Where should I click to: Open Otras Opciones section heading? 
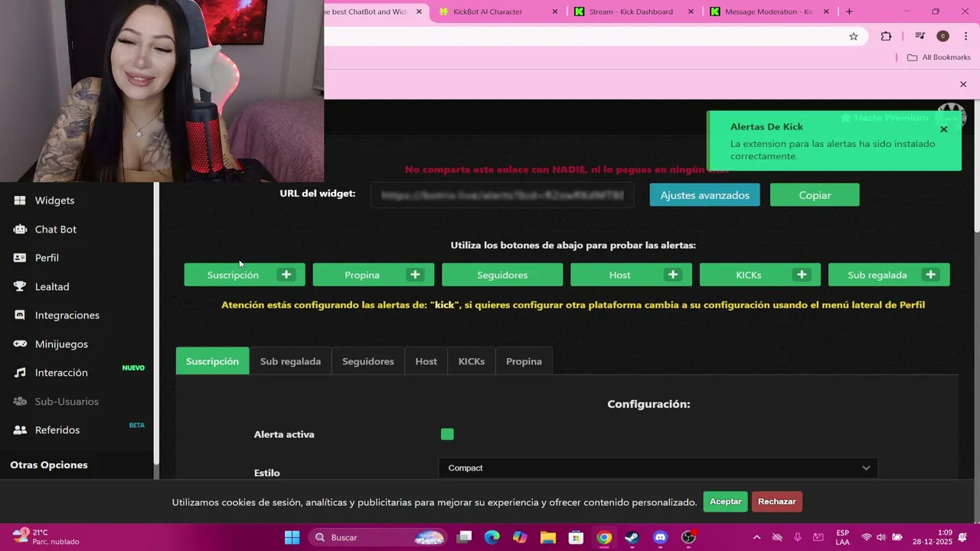pos(49,465)
